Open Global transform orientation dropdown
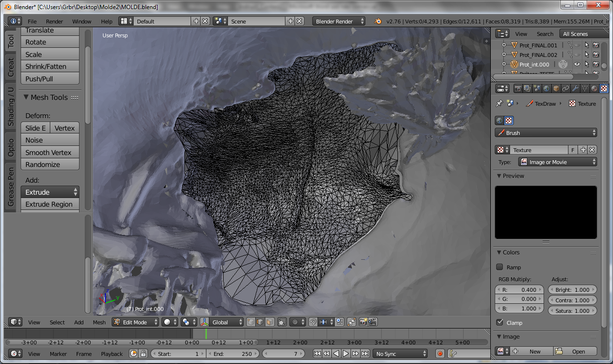 pos(227,322)
